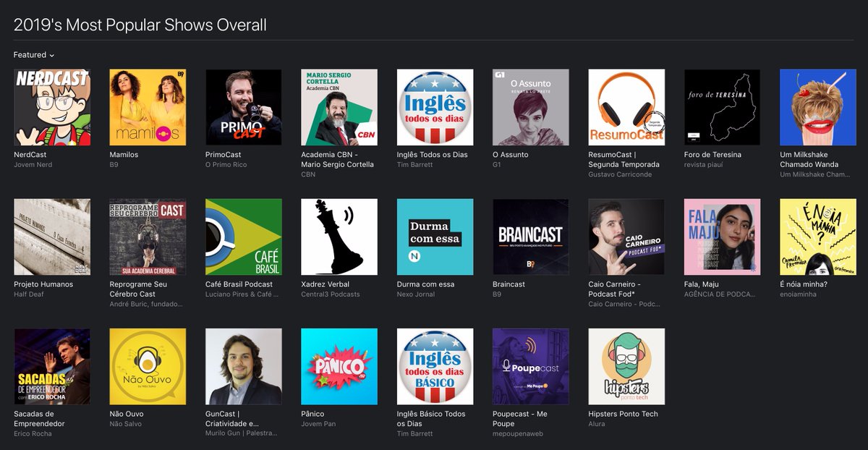The image size is (868, 450).
Task: Click the G1 author name
Action: pos(497,165)
